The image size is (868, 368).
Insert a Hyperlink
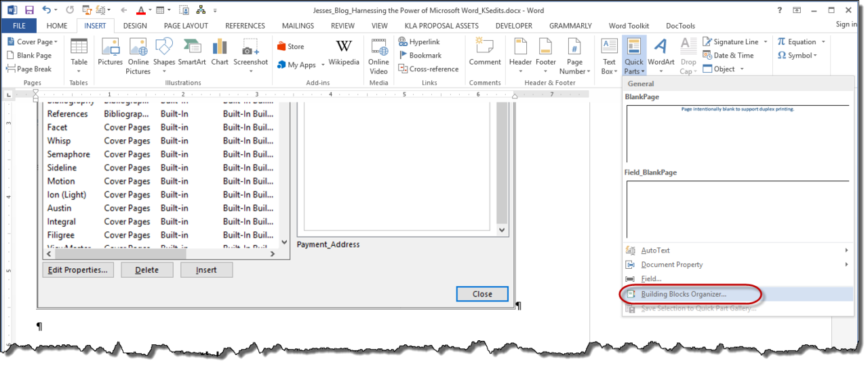coord(419,41)
